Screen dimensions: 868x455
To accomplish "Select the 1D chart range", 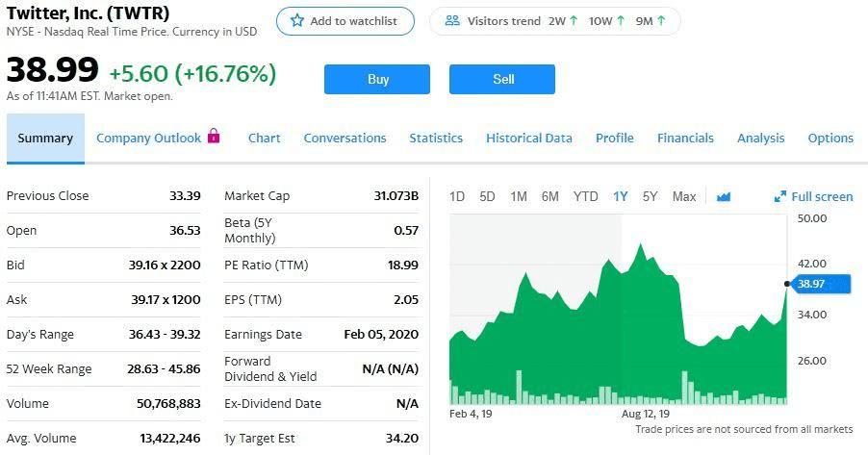I will coord(457,196).
